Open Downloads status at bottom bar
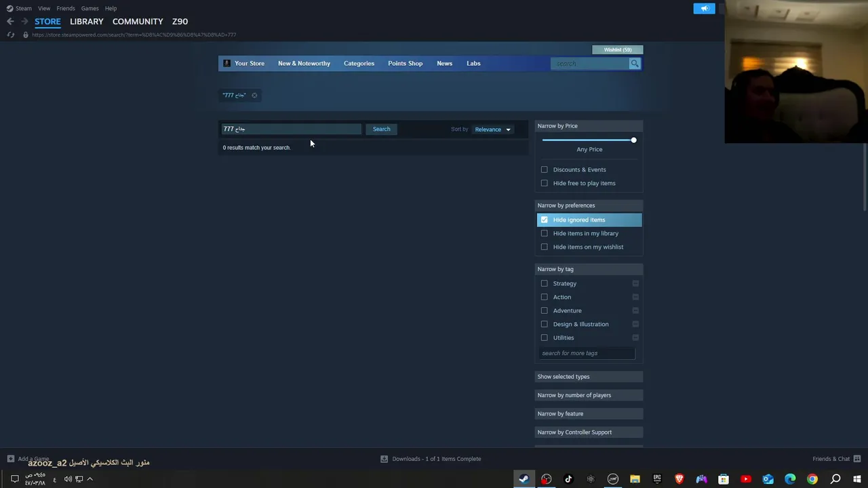The height and width of the screenshot is (488, 868). pyautogui.click(x=431, y=459)
